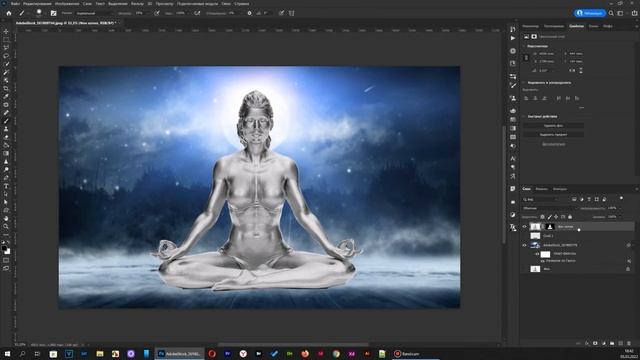Screen dimensions: 640x360
Task: Open Layers panel menu button
Action: click(637, 189)
